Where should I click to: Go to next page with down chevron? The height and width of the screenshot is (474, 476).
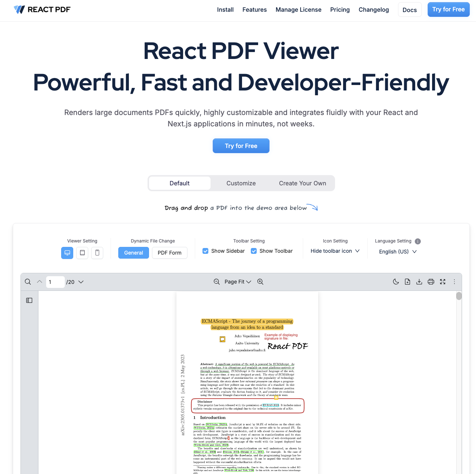point(81,282)
